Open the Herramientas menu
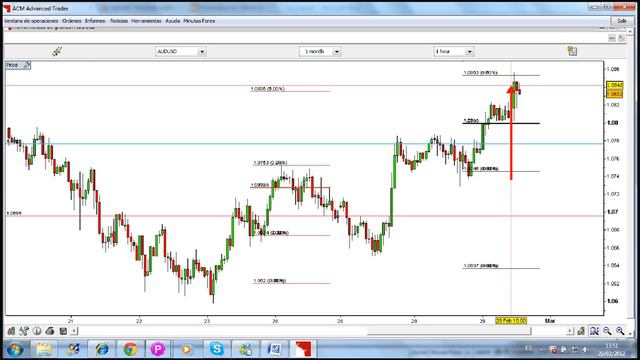The width and height of the screenshot is (640, 360). [146, 21]
